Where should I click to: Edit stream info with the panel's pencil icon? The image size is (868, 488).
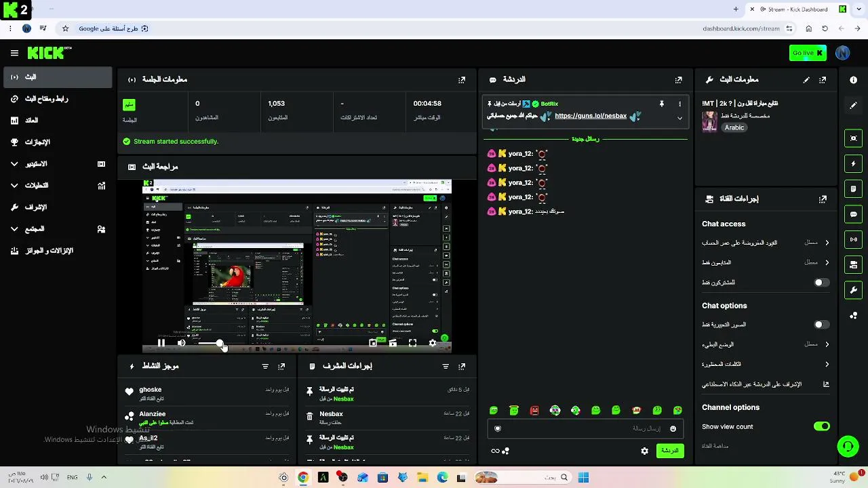(806, 79)
